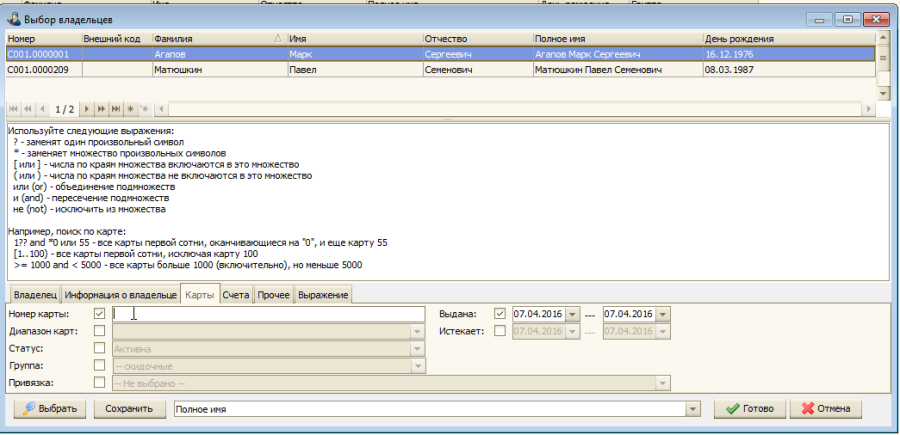
Task: Switch to the Владелец tab
Action: pyautogui.click(x=34, y=295)
